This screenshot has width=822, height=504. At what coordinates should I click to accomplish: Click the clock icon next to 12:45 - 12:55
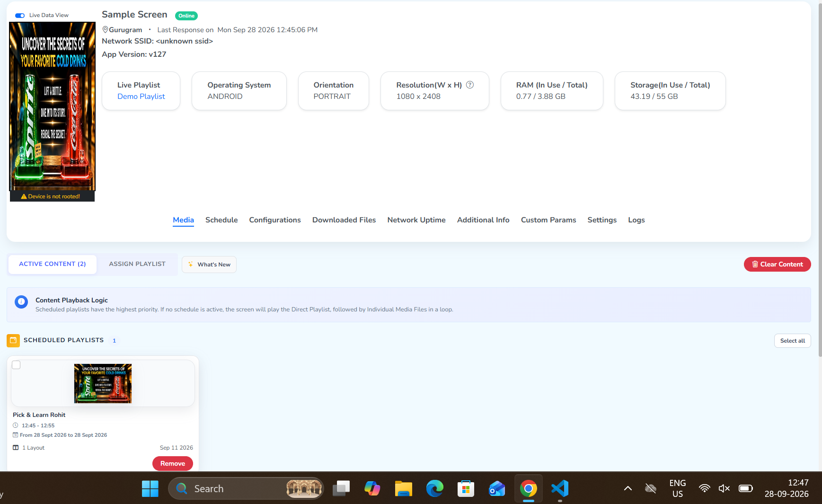15,425
